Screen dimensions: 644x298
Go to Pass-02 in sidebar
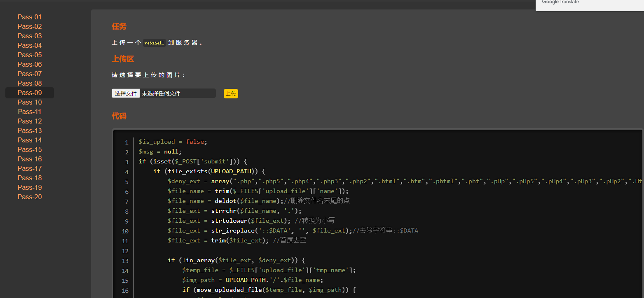point(30,26)
